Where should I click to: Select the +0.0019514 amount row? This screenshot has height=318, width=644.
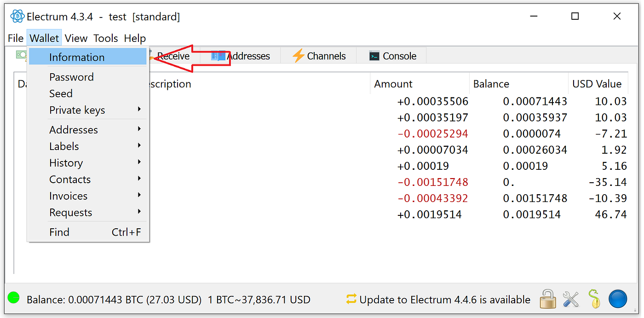tap(429, 214)
